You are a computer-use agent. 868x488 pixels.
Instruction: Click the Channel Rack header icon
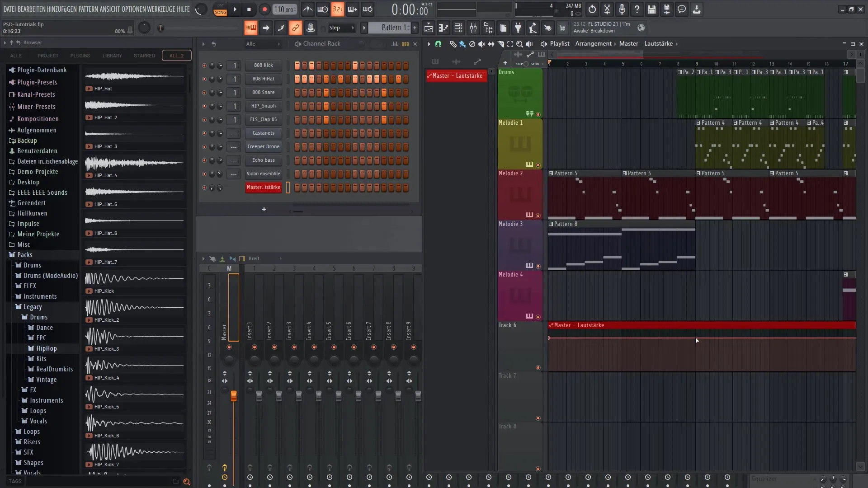point(297,43)
